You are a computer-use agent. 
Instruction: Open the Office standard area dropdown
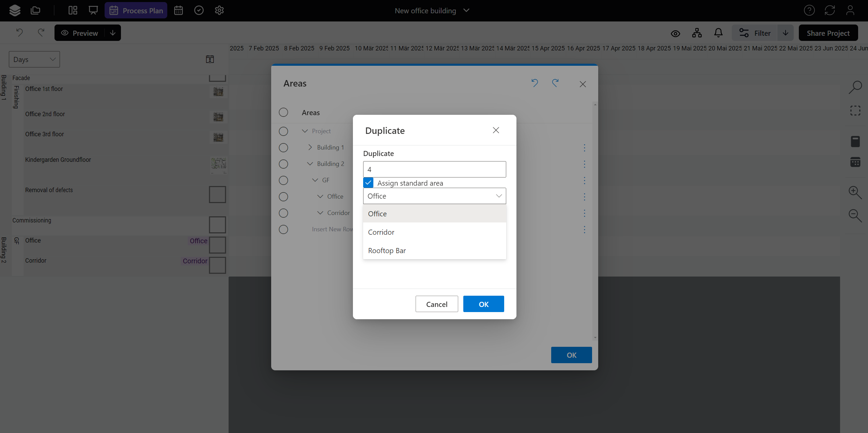[x=434, y=196]
